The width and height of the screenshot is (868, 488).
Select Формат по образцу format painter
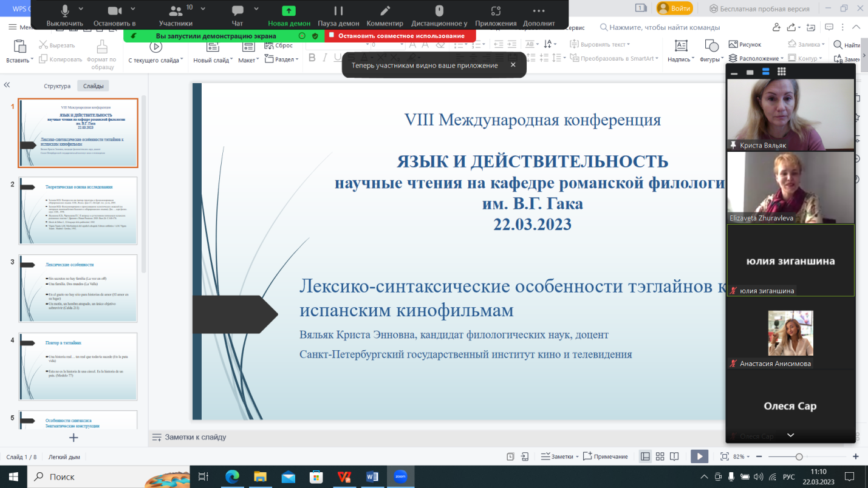click(101, 55)
